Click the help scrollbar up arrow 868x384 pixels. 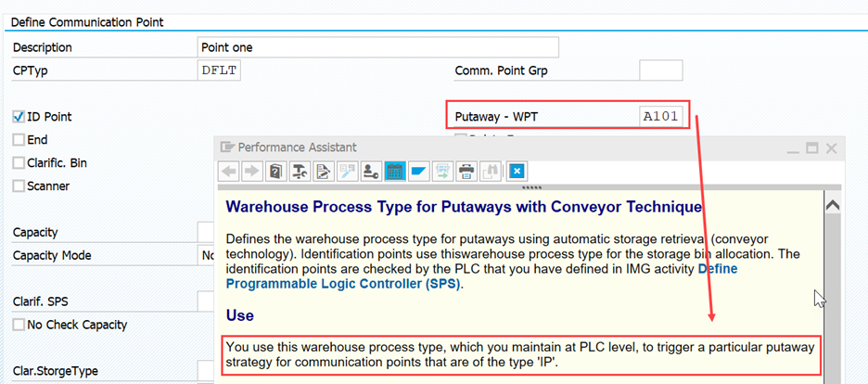(832, 205)
